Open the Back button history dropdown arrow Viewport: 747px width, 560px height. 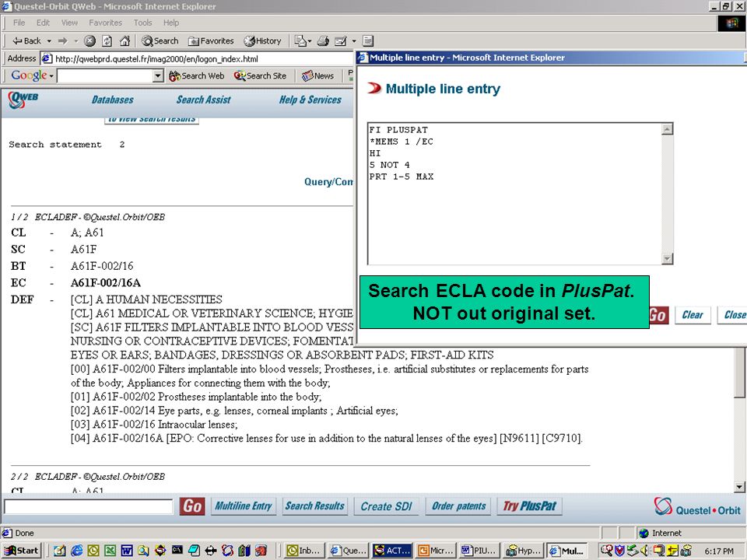click(x=48, y=41)
